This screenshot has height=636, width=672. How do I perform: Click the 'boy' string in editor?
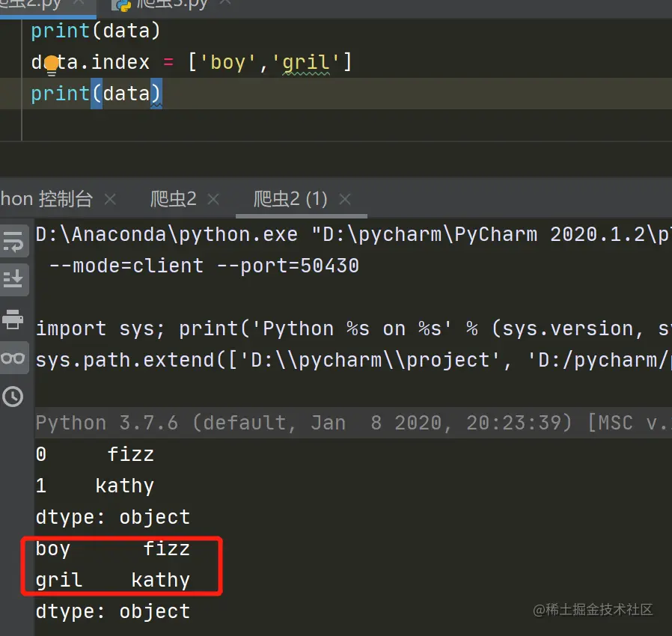(227, 63)
